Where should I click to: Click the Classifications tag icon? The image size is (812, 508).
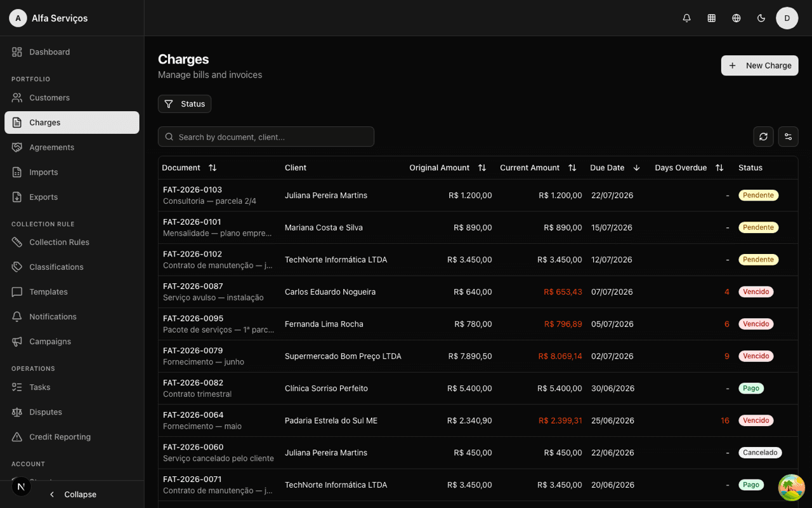tap(17, 267)
